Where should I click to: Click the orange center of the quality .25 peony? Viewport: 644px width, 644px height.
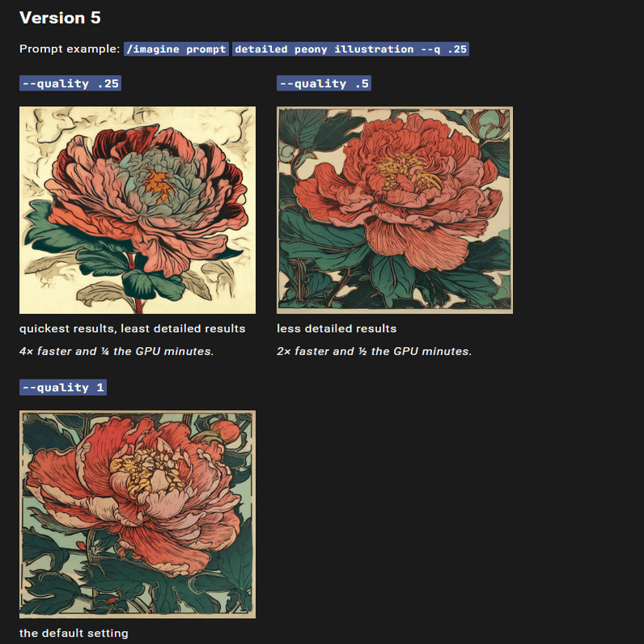pos(159,184)
